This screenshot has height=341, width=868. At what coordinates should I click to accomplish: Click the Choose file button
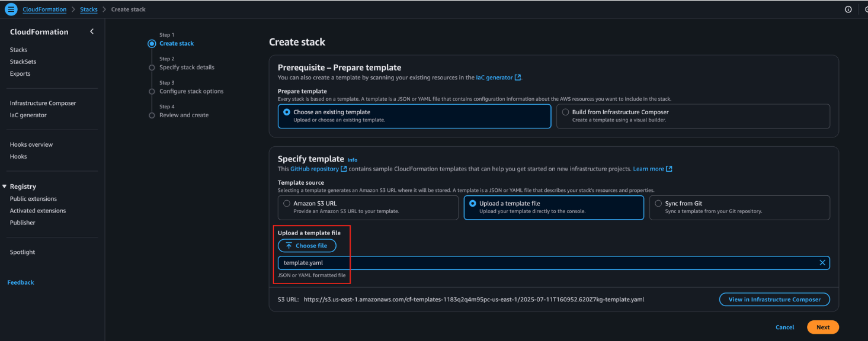pos(307,246)
